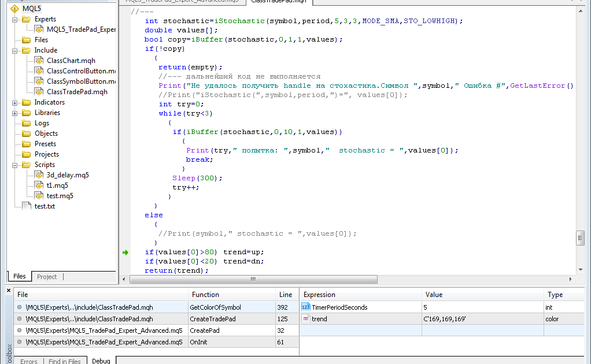Click the Function column header
The image size is (591, 364).
pos(232,295)
